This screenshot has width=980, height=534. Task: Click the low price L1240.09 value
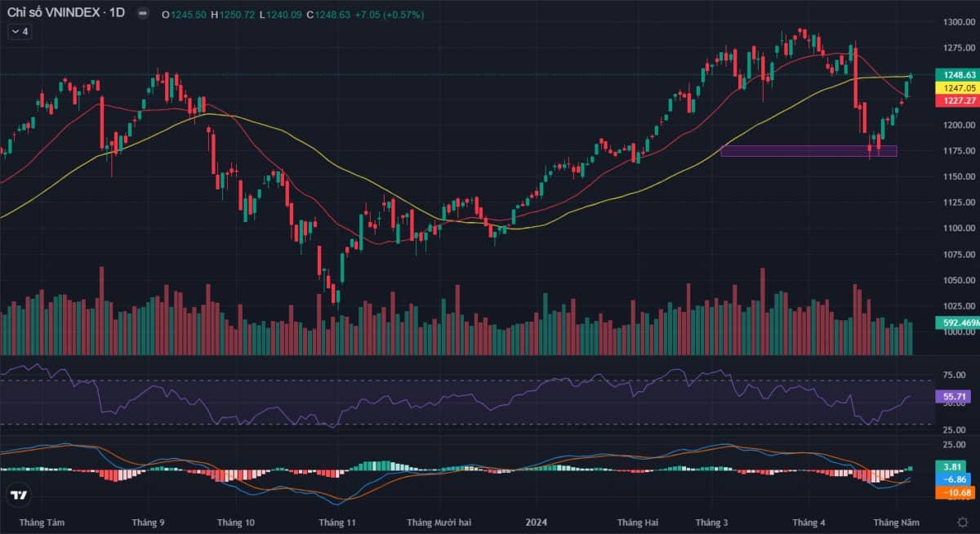click(x=281, y=15)
